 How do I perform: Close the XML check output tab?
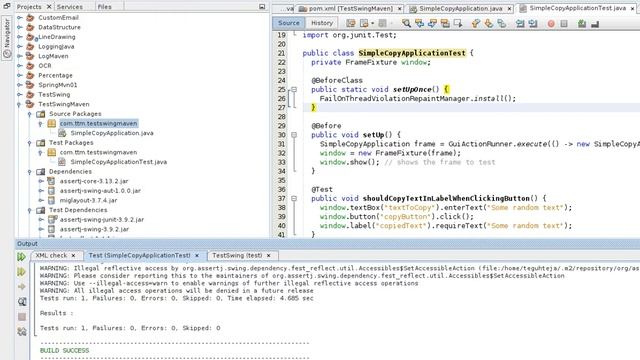pyautogui.click(x=73, y=256)
